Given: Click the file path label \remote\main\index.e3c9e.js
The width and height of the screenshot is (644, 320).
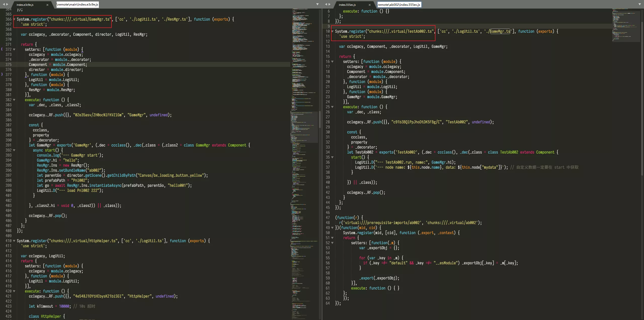Looking at the screenshot, I should pos(77,5).
